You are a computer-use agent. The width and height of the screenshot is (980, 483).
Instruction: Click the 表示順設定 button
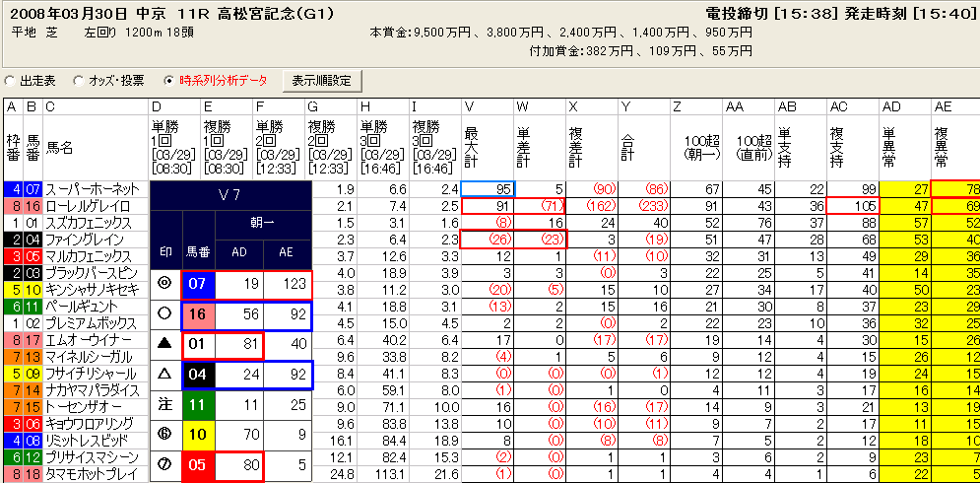(322, 81)
